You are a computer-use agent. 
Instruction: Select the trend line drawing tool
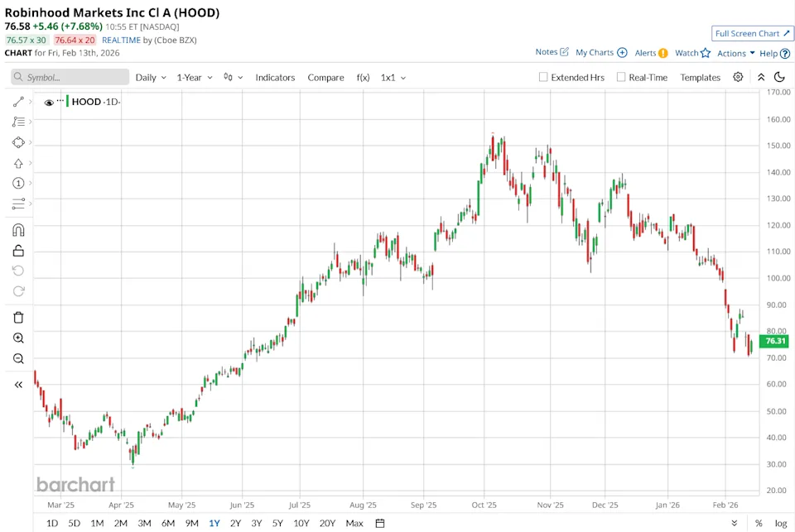(18, 102)
